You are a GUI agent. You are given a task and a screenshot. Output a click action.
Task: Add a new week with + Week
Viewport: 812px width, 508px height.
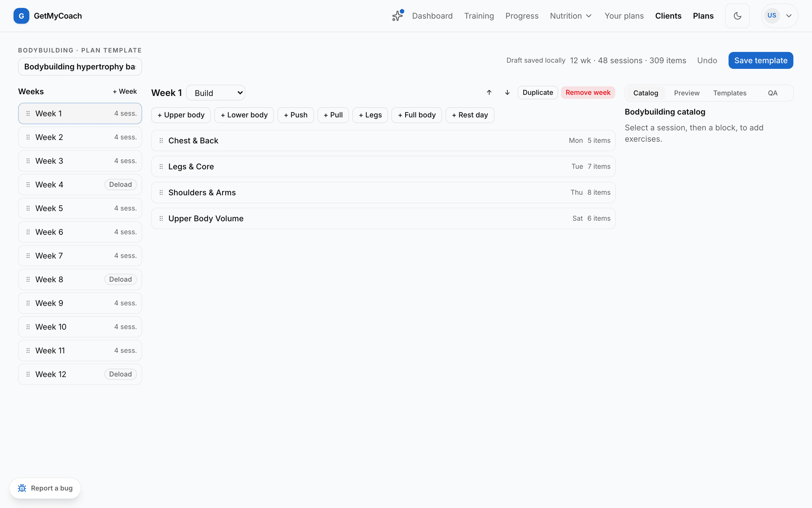pos(125,91)
